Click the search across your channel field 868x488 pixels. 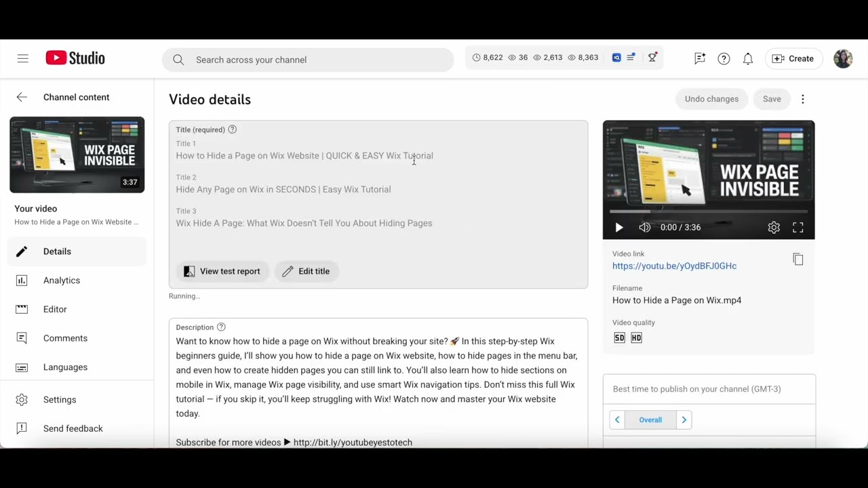(308, 60)
